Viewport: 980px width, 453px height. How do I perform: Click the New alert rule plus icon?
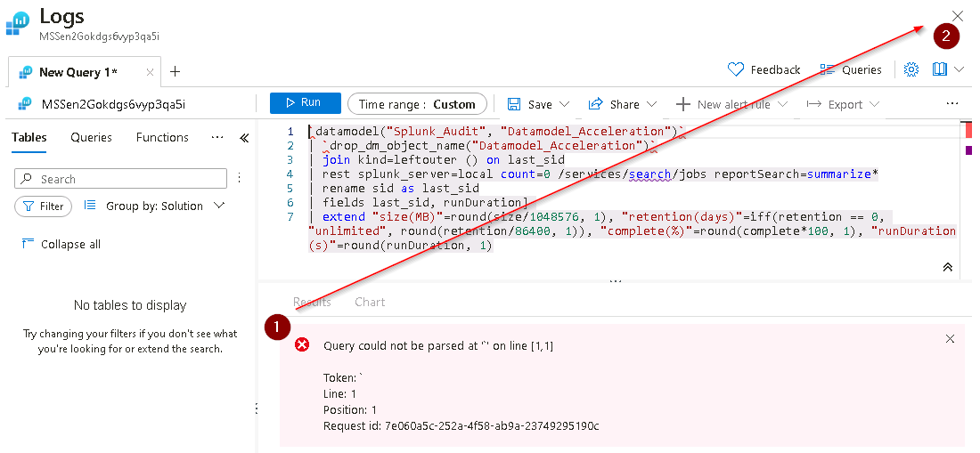click(x=683, y=104)
